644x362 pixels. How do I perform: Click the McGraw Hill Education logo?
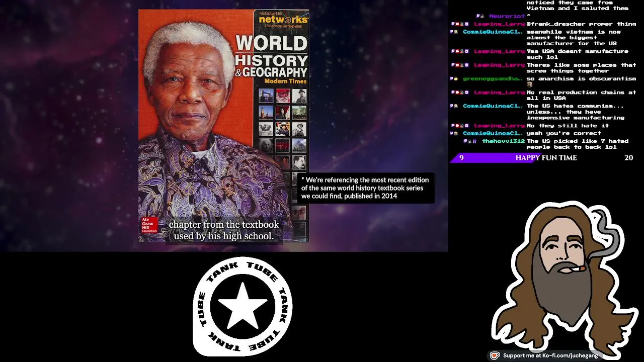tap(149, 225)
